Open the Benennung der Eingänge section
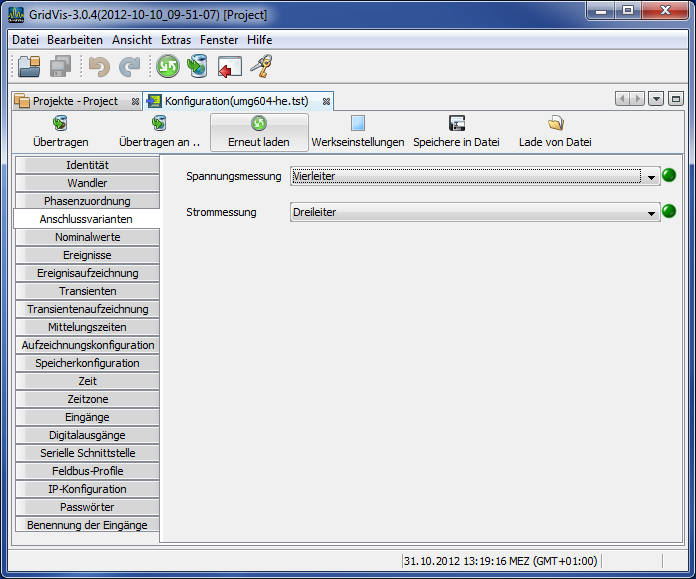Image resolution: width=696 pixels, height=579 pixels. tap(87, 525)
